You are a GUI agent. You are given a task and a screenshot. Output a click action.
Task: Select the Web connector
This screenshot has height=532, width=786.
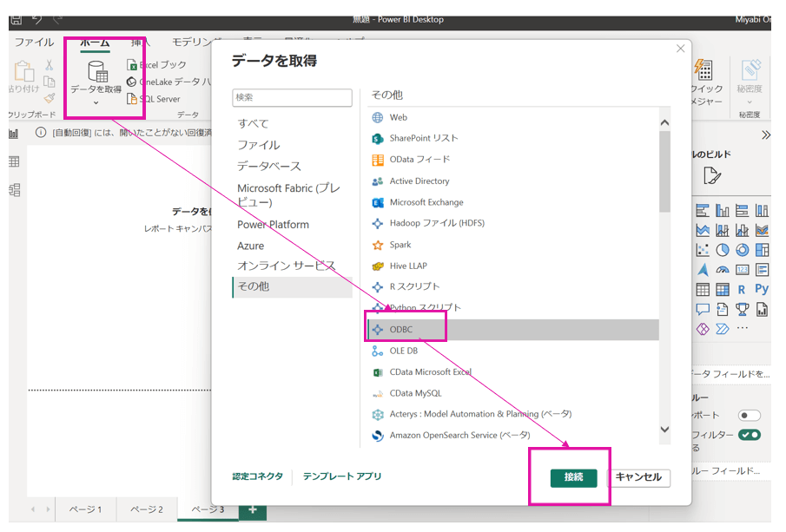point(513,117)
